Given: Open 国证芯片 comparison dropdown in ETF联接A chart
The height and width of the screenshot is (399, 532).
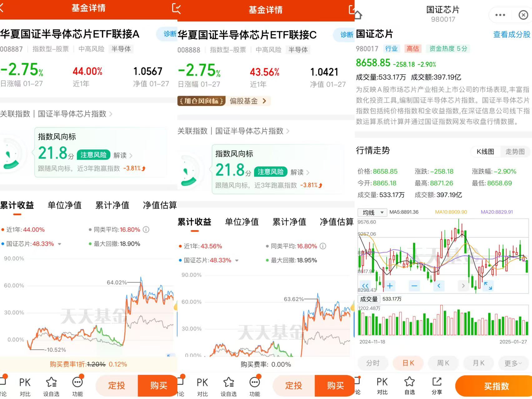Looking at the screenshot, I should pyautogui.click(x=59, y=244).
